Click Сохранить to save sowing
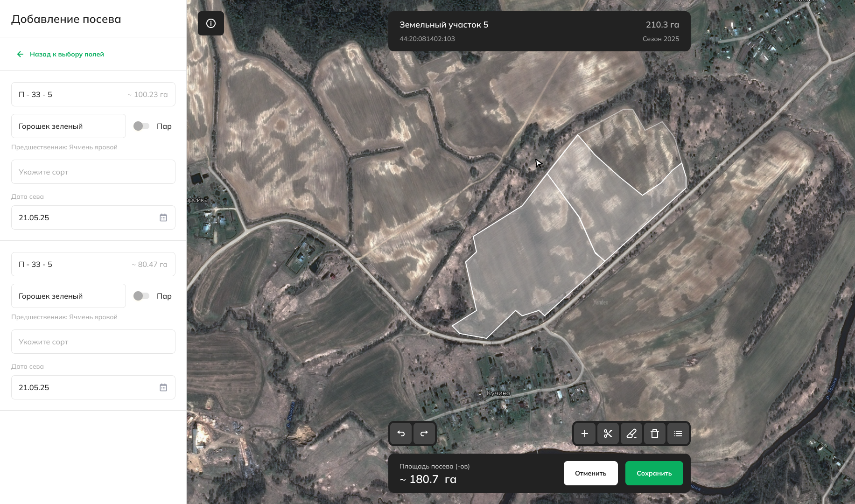This screenshot has height=504, width=855. point(654,473)
